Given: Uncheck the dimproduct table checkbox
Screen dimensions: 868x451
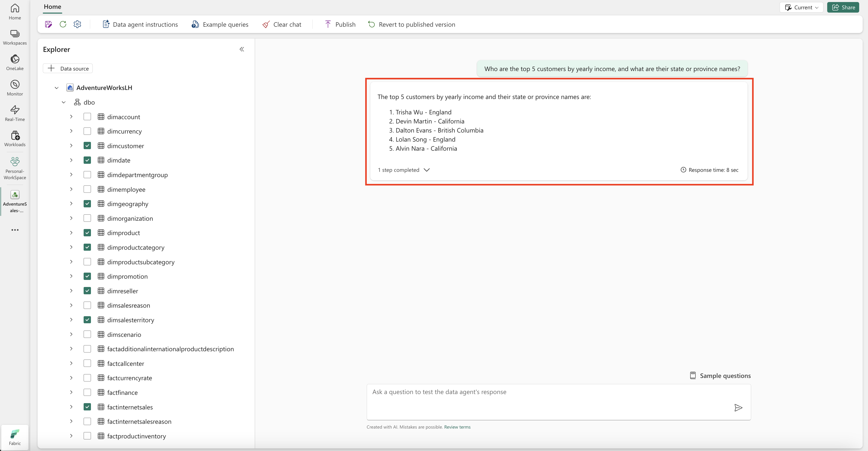Looking at the screenshot, I should click(x=87, y=233).
